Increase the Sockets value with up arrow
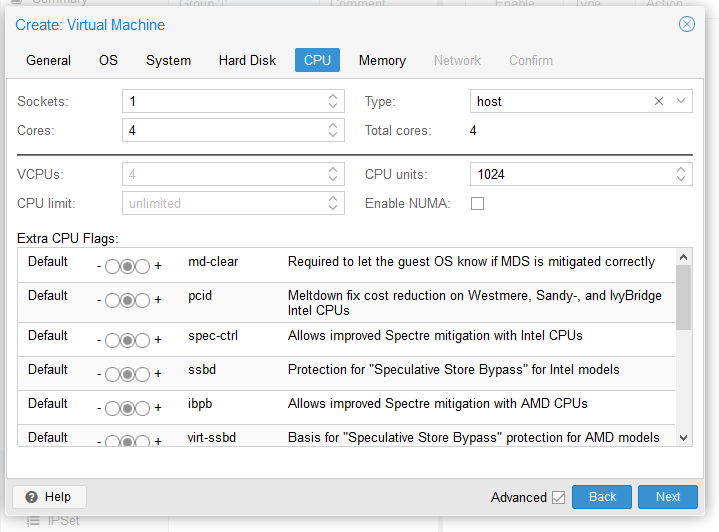 333,96
